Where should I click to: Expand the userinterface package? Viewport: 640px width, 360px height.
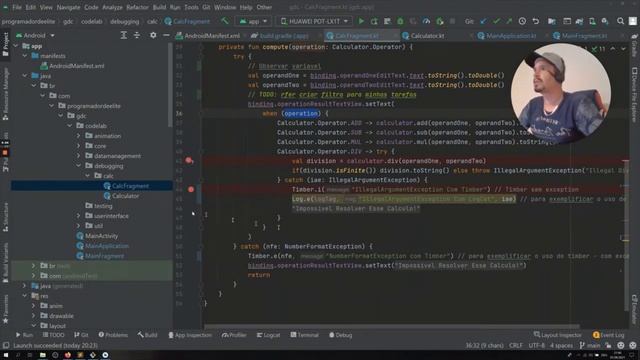tap(79, 216)
